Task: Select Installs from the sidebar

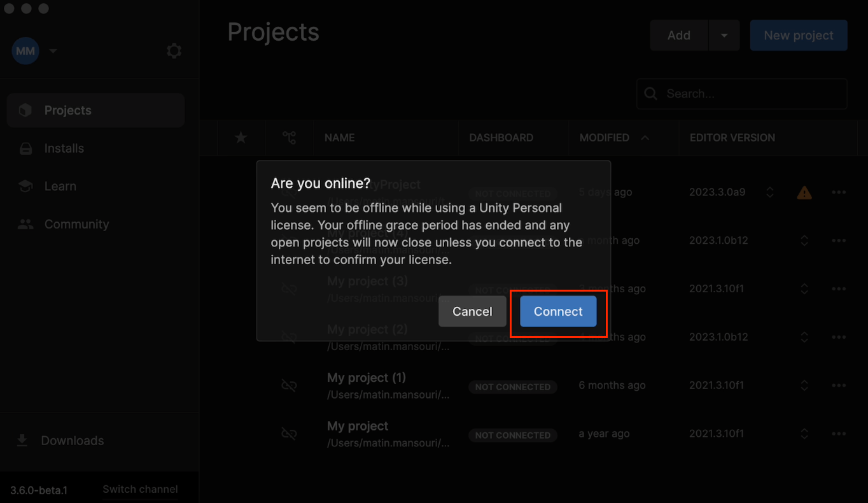Action: point(62,148)
